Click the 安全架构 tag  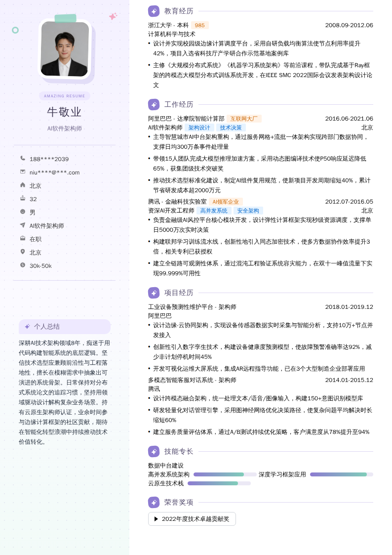248,211
